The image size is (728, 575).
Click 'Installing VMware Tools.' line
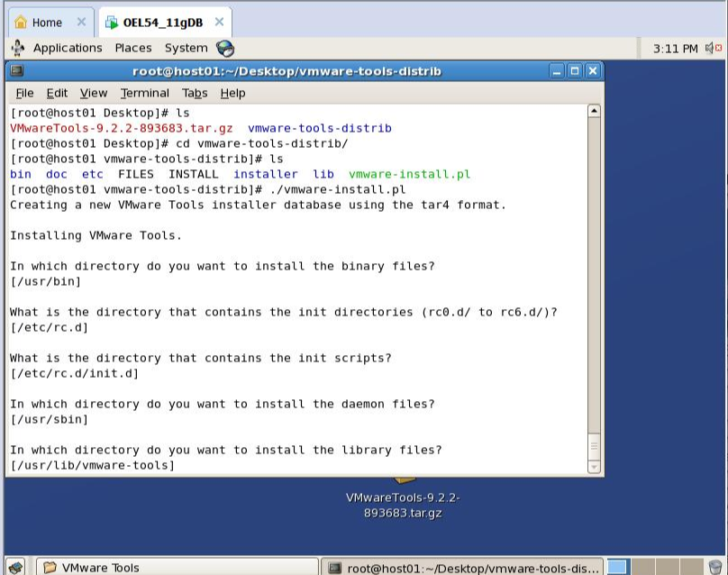pyautogui.click(x=96, y=235)
